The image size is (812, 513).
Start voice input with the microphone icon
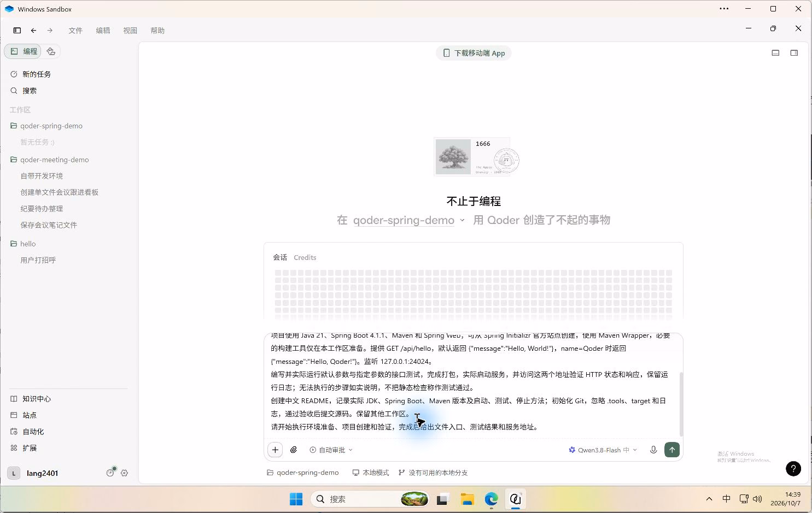(x=653, y=450)
